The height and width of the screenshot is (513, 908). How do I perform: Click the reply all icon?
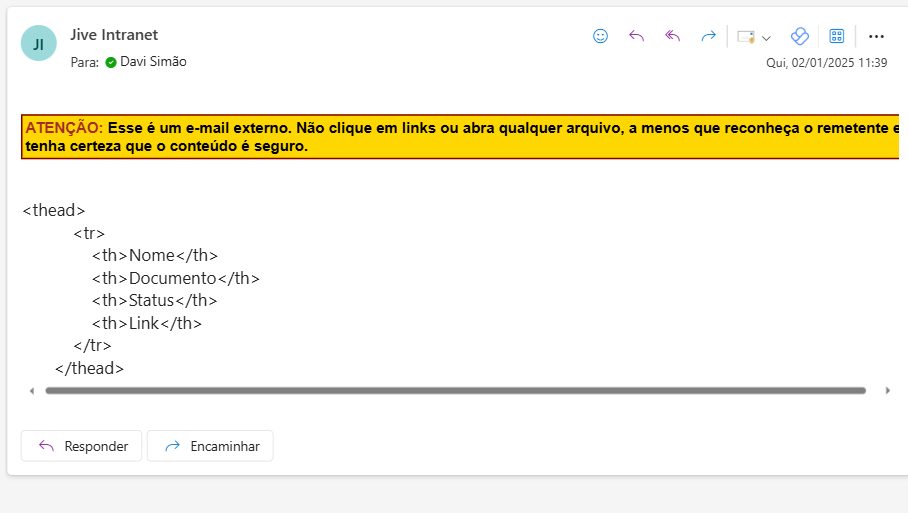coord(672,36)
